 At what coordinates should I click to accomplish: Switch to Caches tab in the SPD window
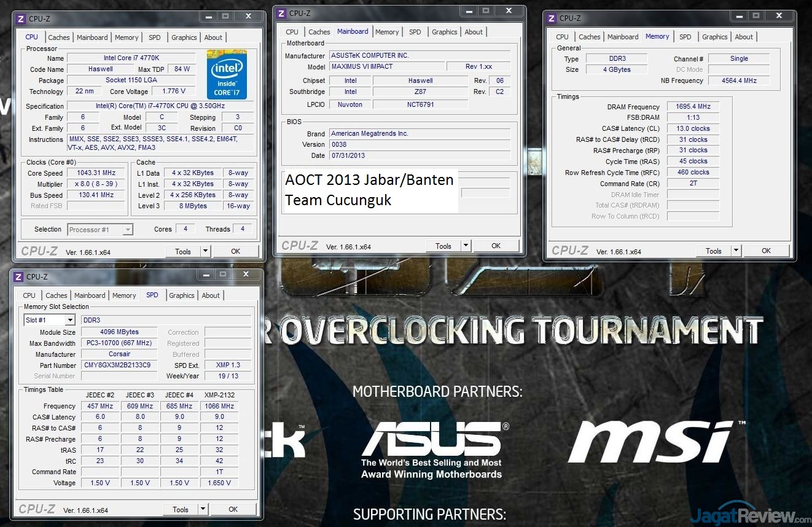57,295
